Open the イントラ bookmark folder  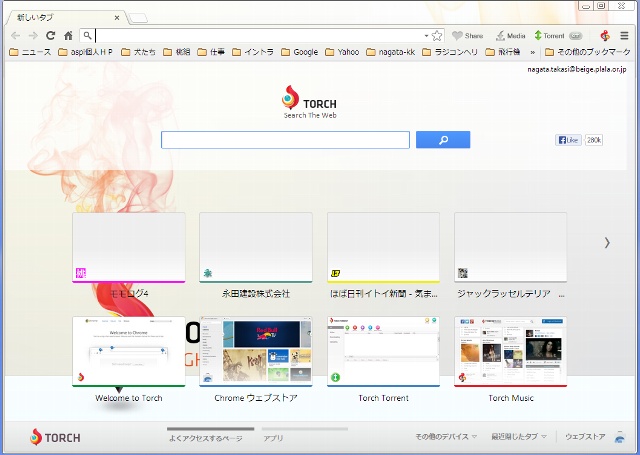[253, 52]
